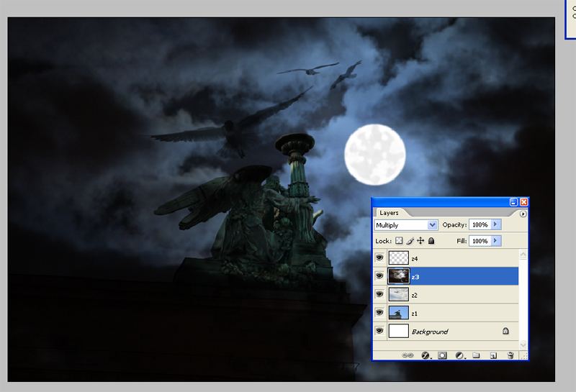Select the z4 layer thumbnail
The width and height of the screenshot is (576, 392).
pos(399,257)
